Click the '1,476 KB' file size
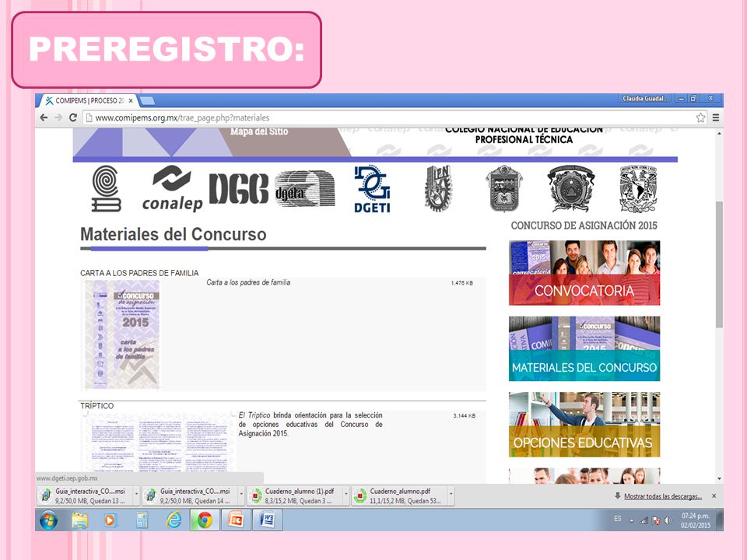 point(461,283)
